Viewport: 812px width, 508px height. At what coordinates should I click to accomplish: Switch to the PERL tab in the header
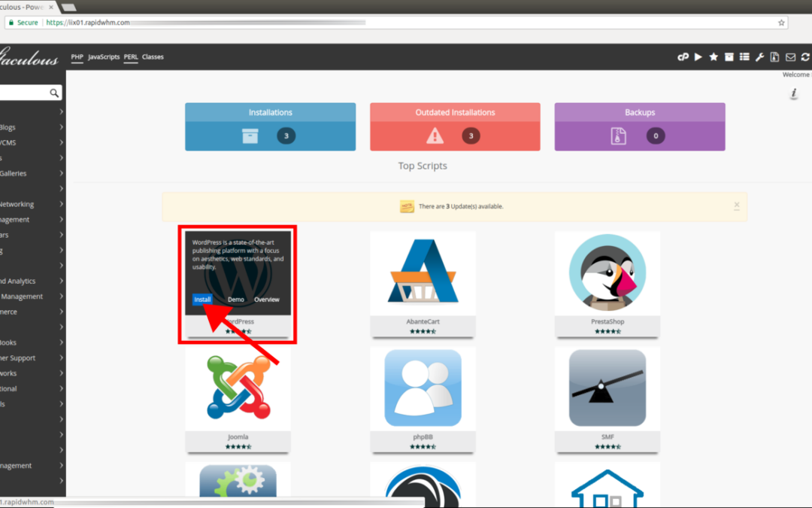coord(130,56)
